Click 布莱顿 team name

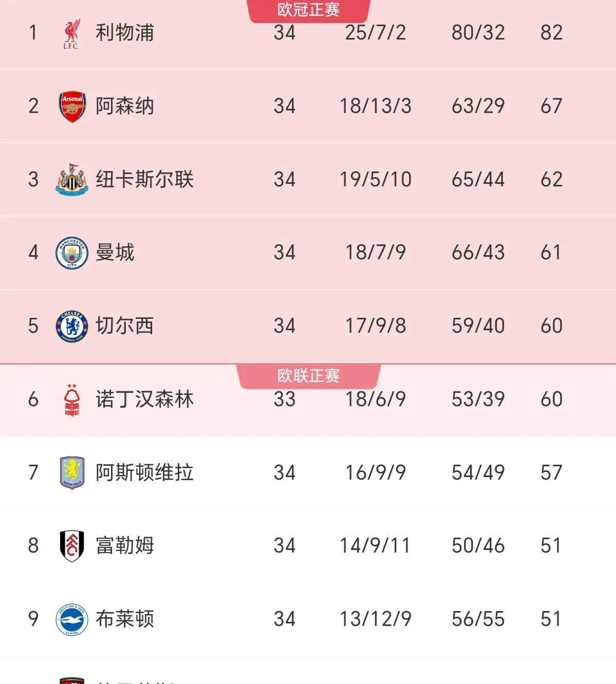[125, 619]
